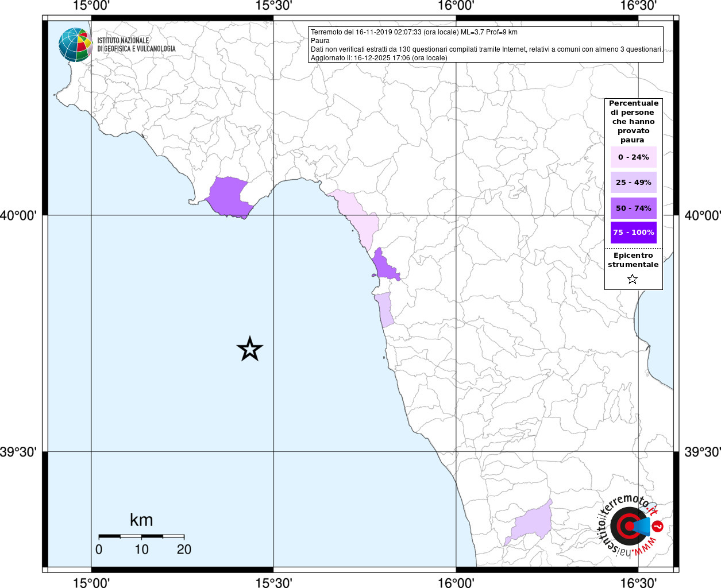721x588 pixels.
Task: Click the black scale bar line
Action: [x=141, y=536]
